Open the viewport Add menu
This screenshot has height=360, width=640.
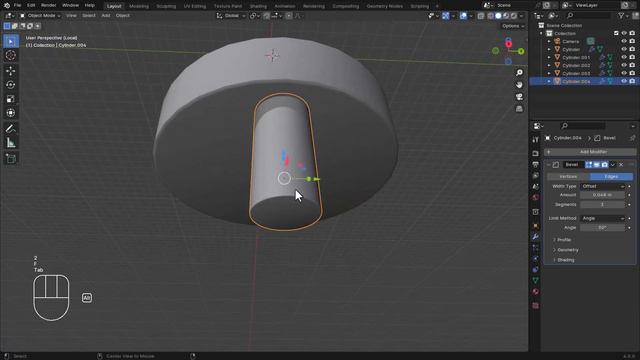(106, 16)
